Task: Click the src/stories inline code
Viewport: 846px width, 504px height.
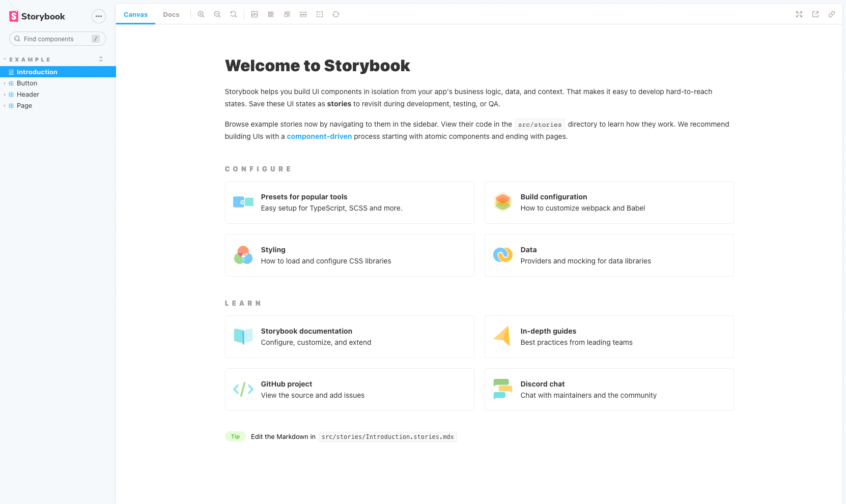Action: point(540,125)
